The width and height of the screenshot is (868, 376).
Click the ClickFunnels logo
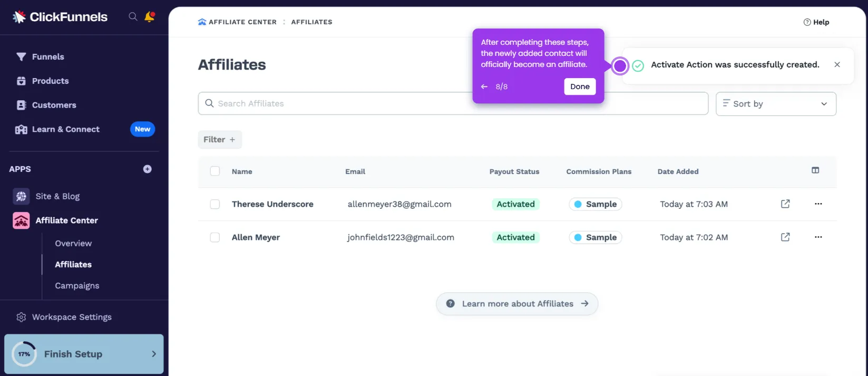pyautogui.click(x=60, y=17)
